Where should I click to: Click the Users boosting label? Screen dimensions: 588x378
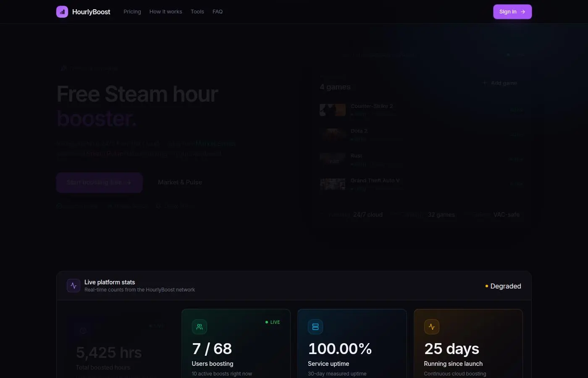(x=213, y=364)
